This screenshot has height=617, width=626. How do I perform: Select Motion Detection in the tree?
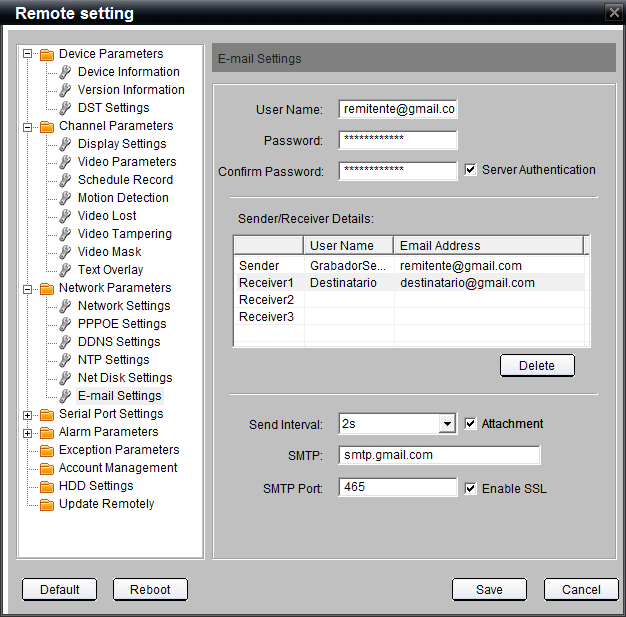pyautogui.click(x=123, y=198)
